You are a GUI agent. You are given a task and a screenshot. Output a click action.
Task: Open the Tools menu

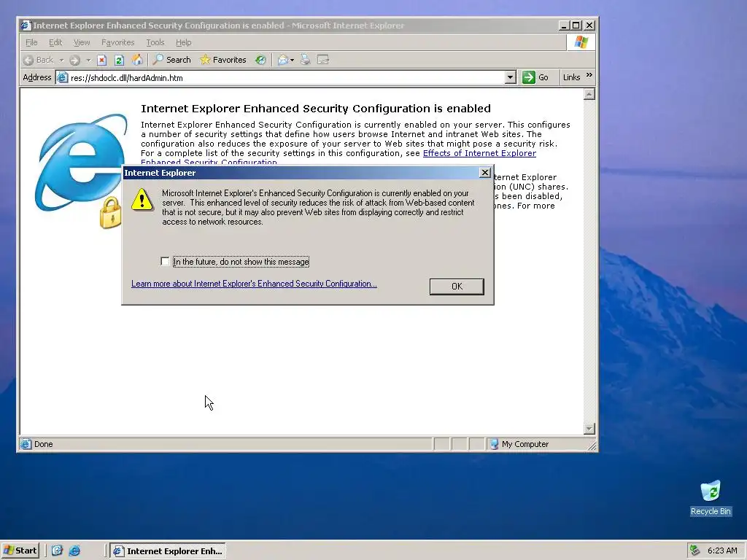pyautogui.click(x=155, y=42)
